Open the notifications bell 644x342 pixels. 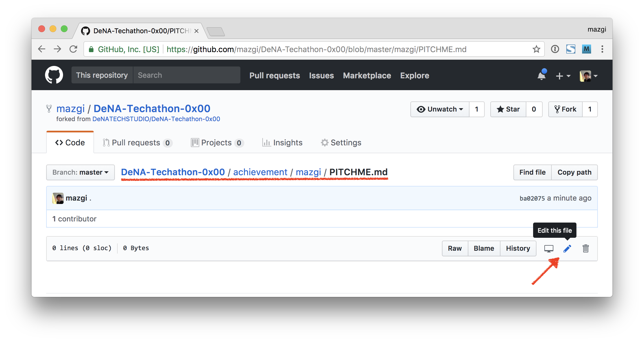[x=541, y=76]
